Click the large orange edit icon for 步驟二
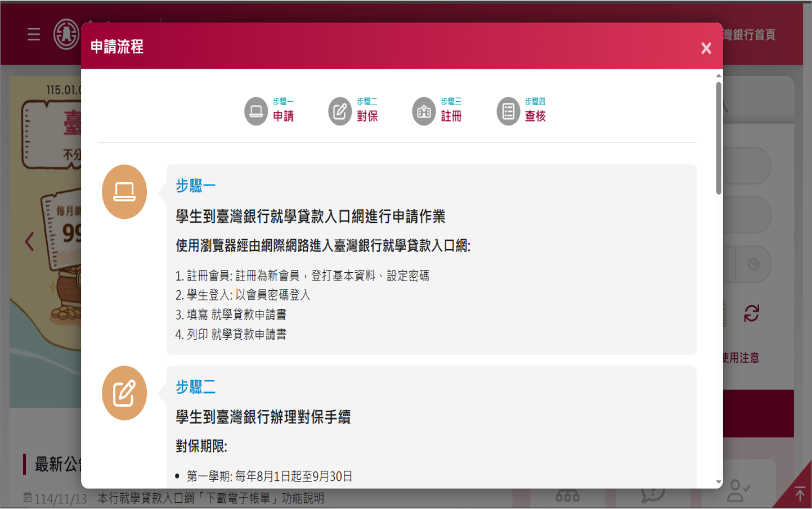 (x=124, y=393)
